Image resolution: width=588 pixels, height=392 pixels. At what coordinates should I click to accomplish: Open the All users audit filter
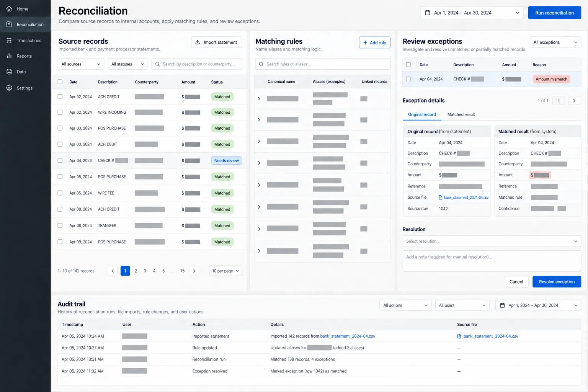(462, 305)
